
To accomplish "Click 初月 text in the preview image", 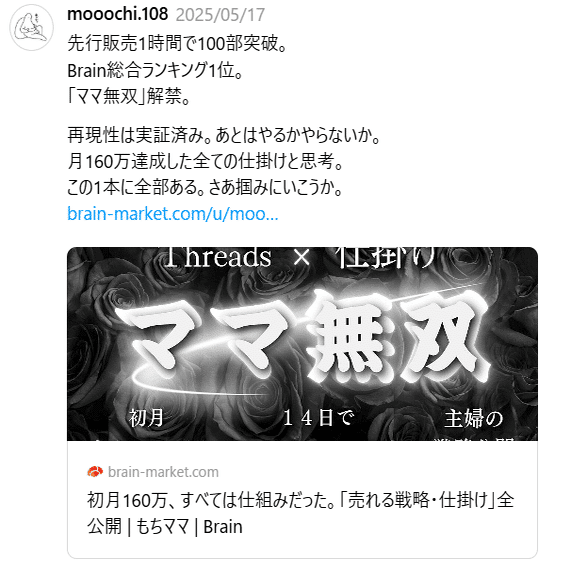I will pyautogui.click(x=146, y=418).
